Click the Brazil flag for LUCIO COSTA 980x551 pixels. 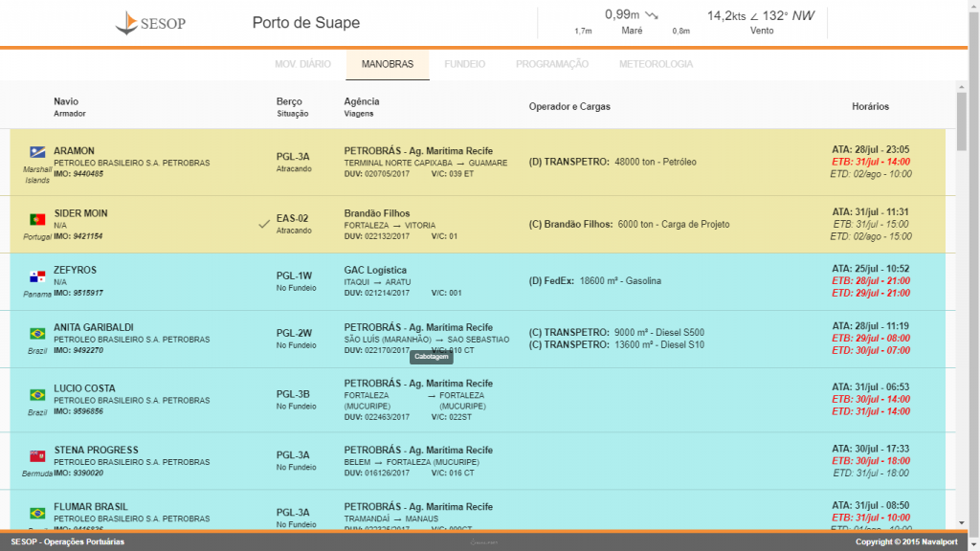(x=37, y=395)
